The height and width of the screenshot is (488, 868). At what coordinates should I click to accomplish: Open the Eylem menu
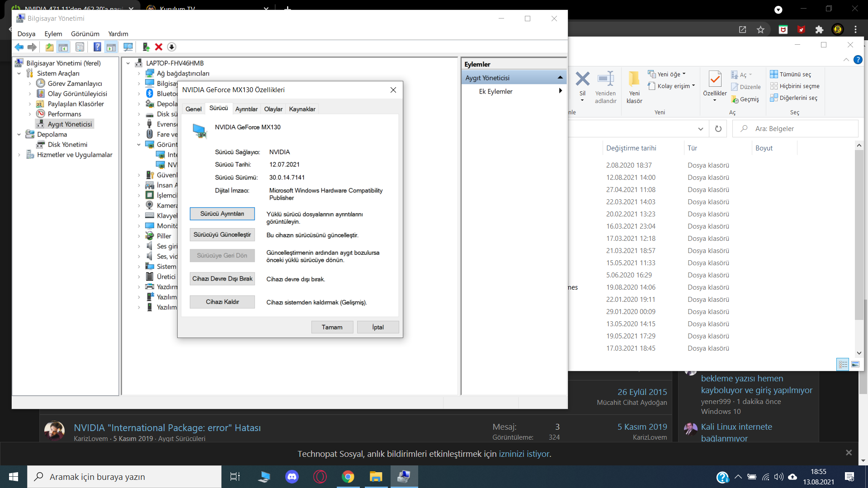point(53,34)
